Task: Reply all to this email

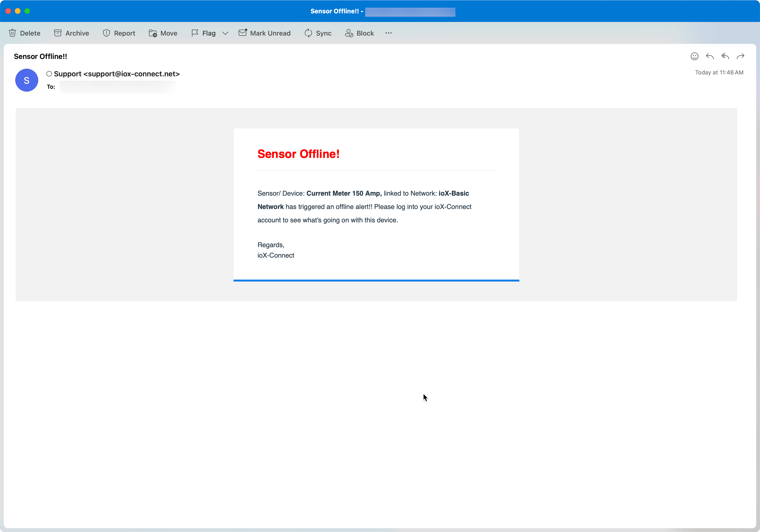Action: [725, 56]
